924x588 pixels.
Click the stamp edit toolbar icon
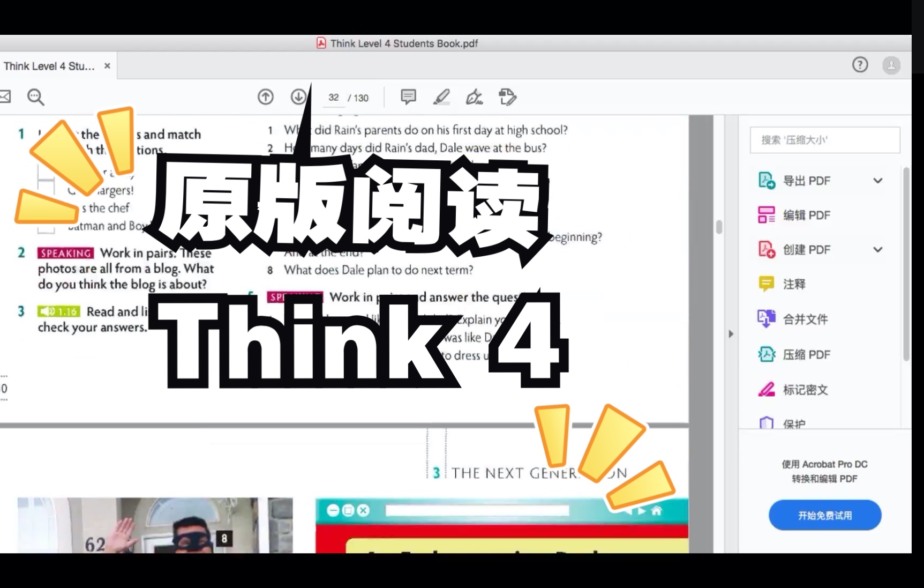507,97
